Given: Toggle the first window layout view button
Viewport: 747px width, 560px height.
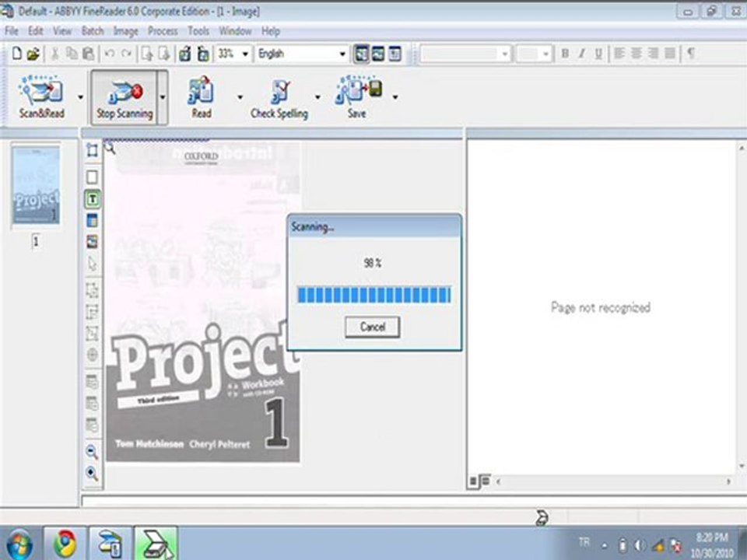Looking at the screenshot, I should [362, 54].
